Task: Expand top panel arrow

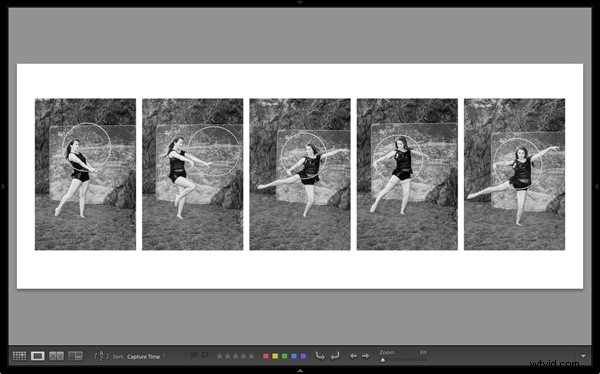Action: (x=300, y=2)
